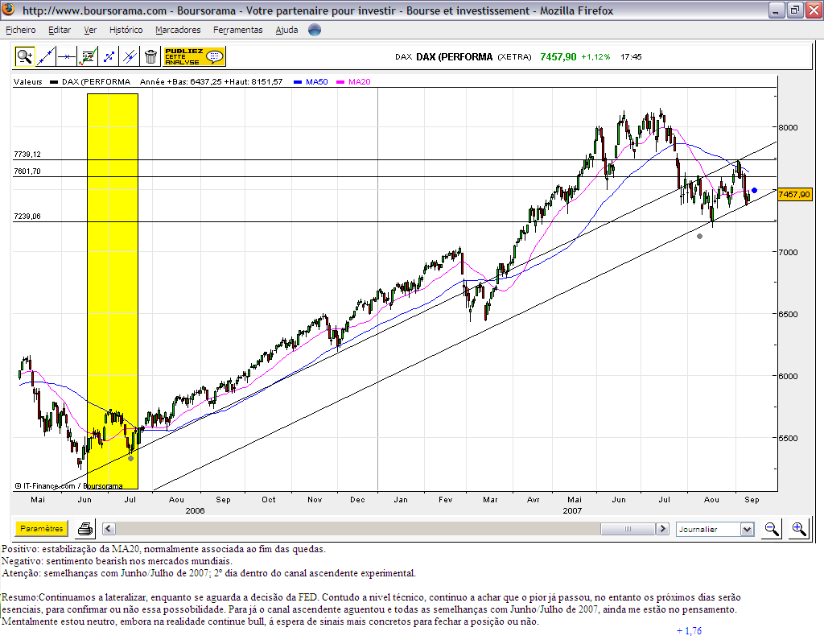The width and height of the screenshot is (824, 644).
Task: Zoom in the chart with plus magnifier
Action: pyautogui.click(x=799, y=529)
